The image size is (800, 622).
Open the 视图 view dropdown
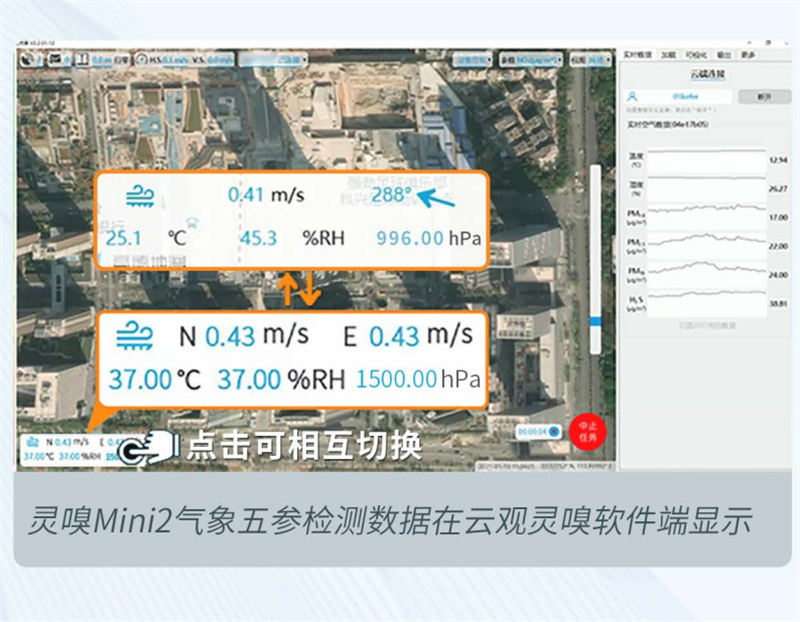[590, 60]
